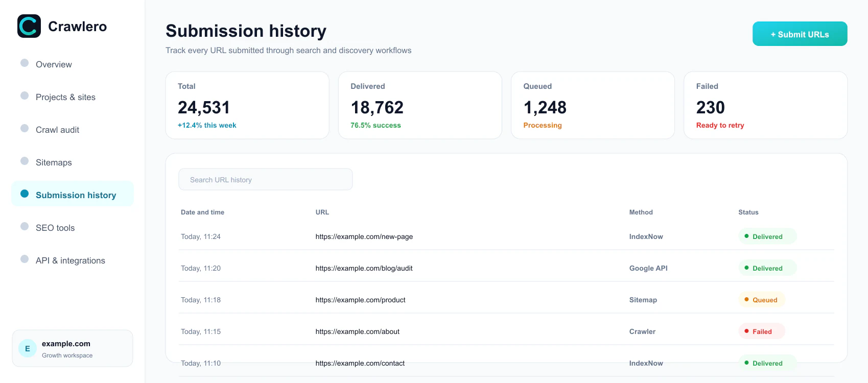Click IndexNow method in 11:10 row
This screenshot has height=383, width=868.
click(646, 363)
